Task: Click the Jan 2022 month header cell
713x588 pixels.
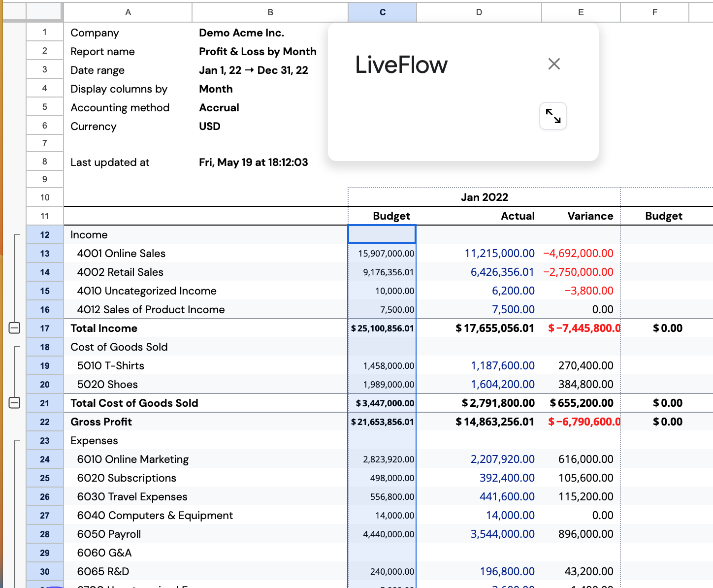Action: click(x=484, y=197)
